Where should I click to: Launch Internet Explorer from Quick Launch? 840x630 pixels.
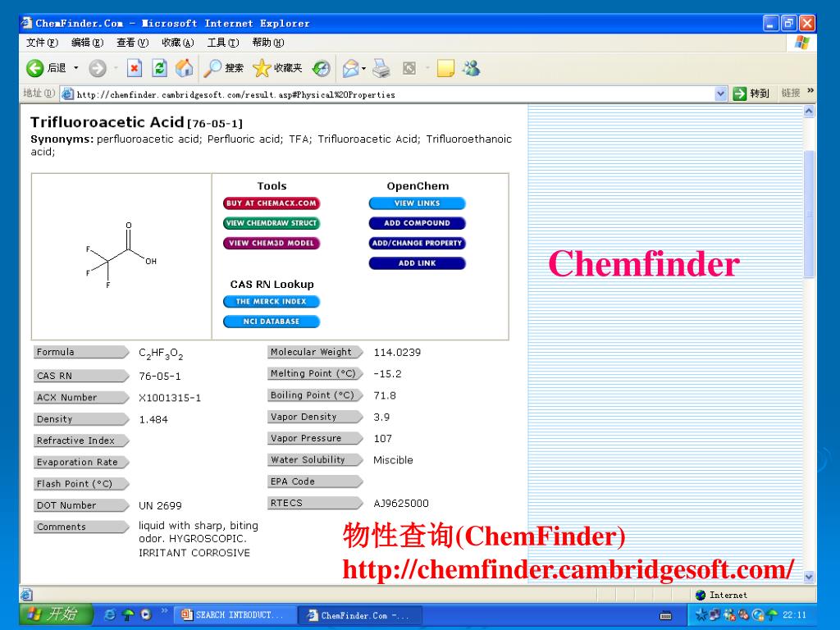tap(110, 614)
